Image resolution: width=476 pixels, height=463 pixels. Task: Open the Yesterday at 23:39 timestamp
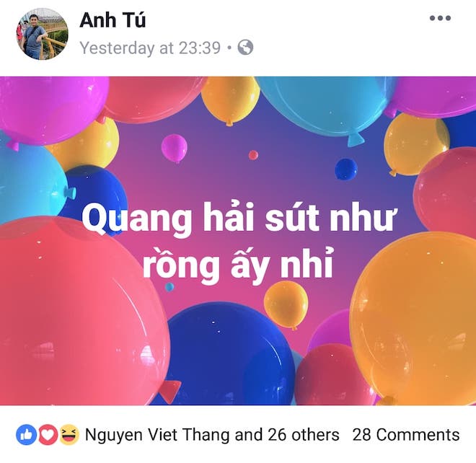150,48
